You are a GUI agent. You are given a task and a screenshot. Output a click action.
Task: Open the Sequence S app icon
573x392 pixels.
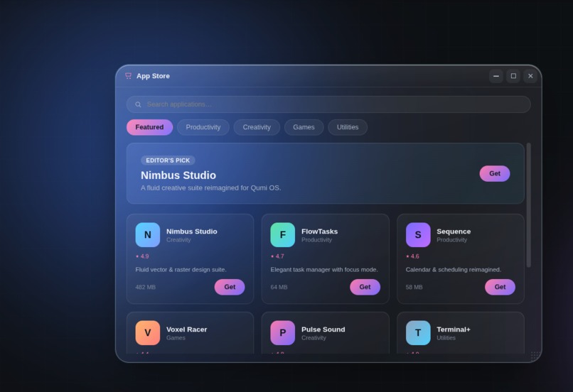(418, 234)
